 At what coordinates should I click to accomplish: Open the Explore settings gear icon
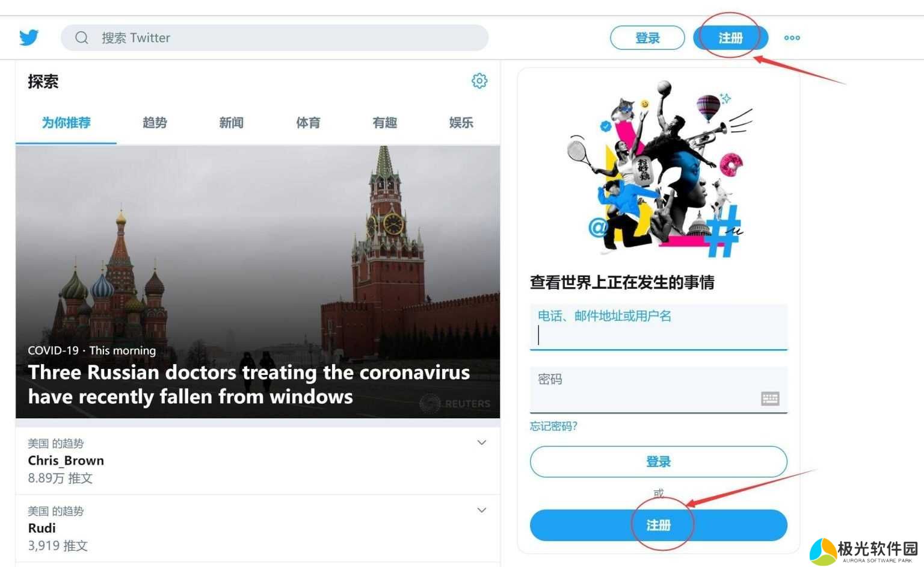pos(479,81)
